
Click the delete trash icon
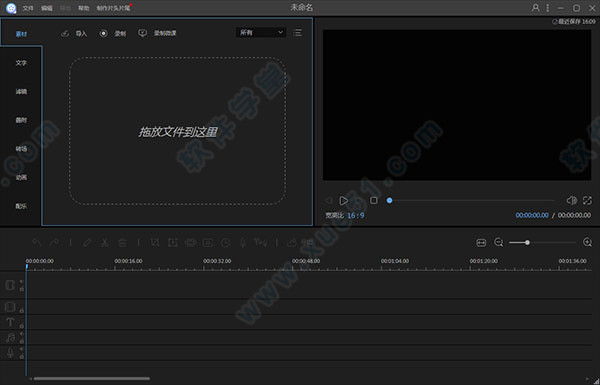122,242
